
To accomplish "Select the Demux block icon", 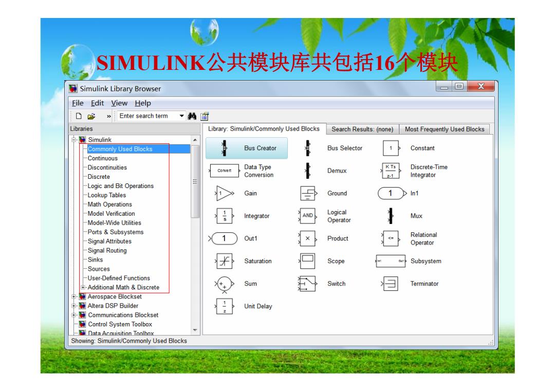I will pyautogui.click(x=308, y=171).
